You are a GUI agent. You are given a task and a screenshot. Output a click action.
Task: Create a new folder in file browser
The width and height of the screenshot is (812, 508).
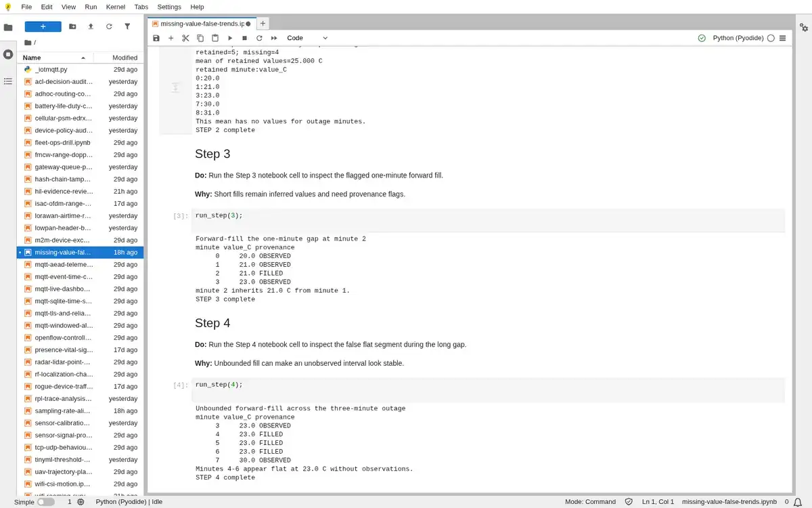point(72,26)
